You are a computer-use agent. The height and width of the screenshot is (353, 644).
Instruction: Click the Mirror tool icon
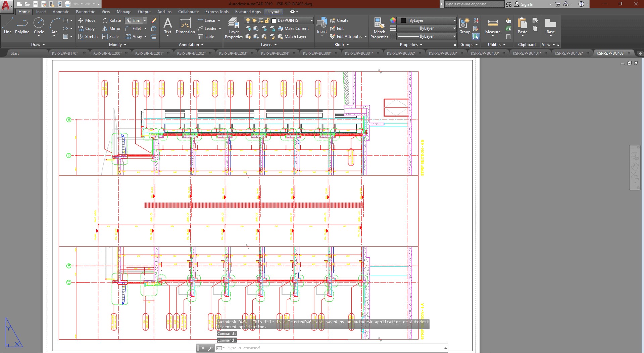pos(105,29)
